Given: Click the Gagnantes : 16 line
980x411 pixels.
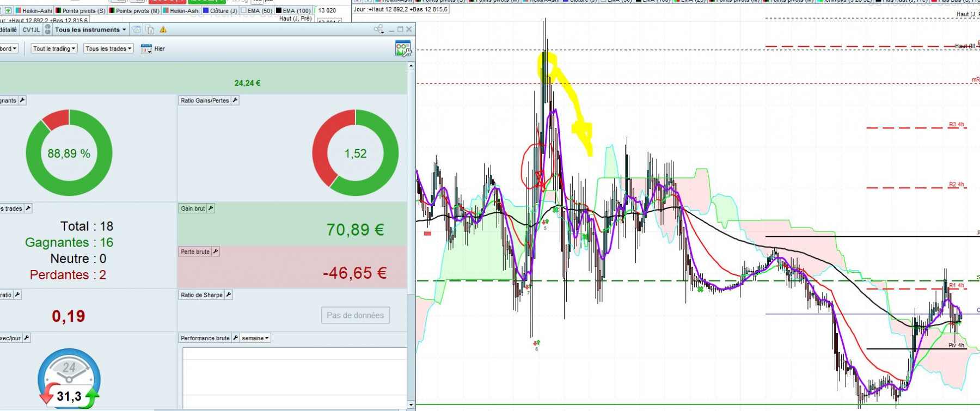Looking at the screenshot, I should pyautogui.click(x=69, y=242).
